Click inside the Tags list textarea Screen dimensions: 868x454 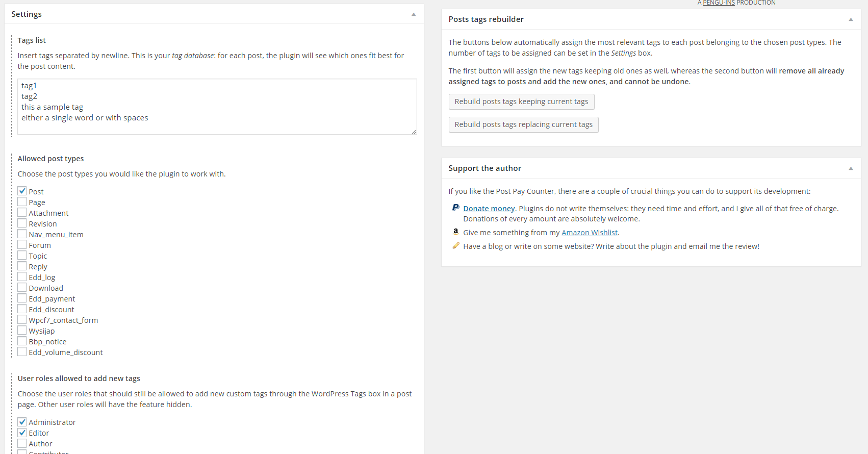[x=217, y=107]
